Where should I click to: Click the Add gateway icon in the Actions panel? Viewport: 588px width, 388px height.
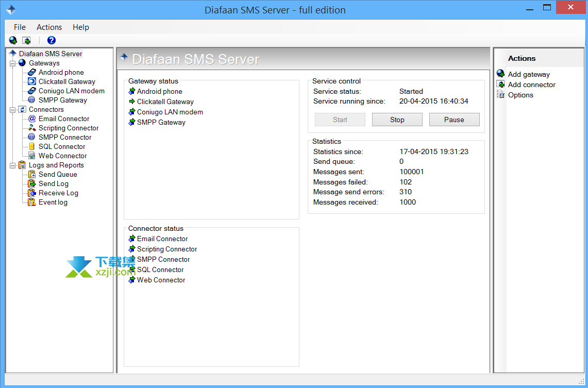point(500,74)
